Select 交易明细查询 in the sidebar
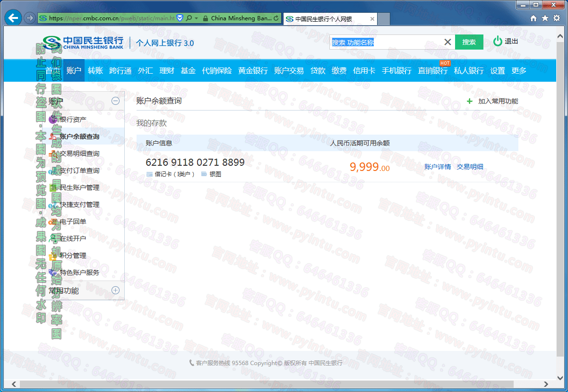 79,153
